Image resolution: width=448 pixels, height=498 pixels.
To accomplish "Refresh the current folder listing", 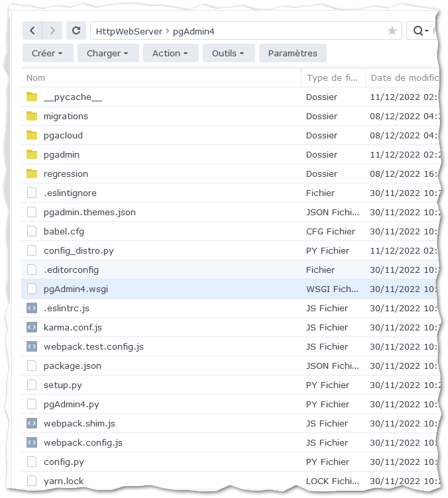I will (76, 30).
